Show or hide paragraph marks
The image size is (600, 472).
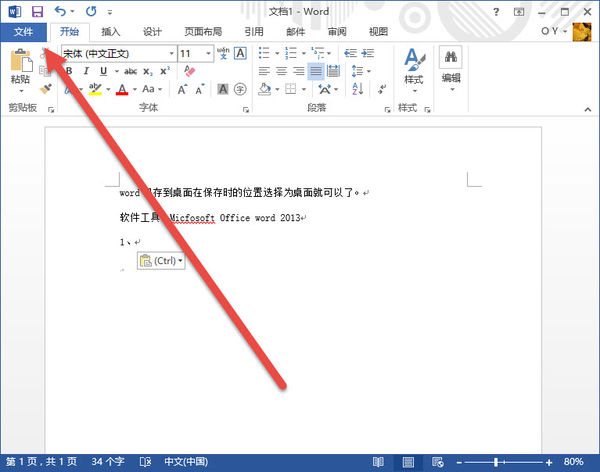[x=382, y=89]
